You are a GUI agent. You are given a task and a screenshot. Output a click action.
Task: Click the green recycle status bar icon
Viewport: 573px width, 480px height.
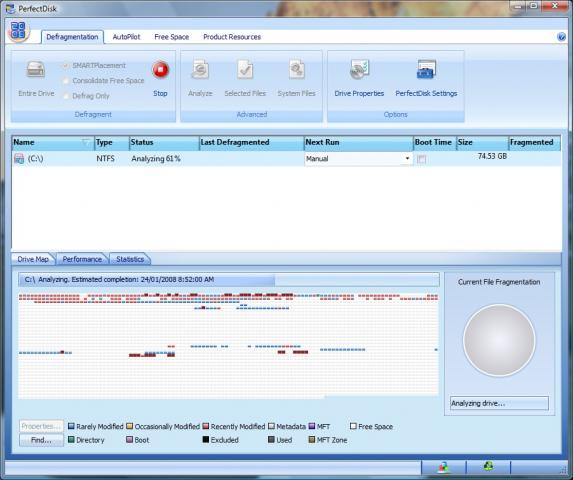pyautogui.click(x=488, y=466)
